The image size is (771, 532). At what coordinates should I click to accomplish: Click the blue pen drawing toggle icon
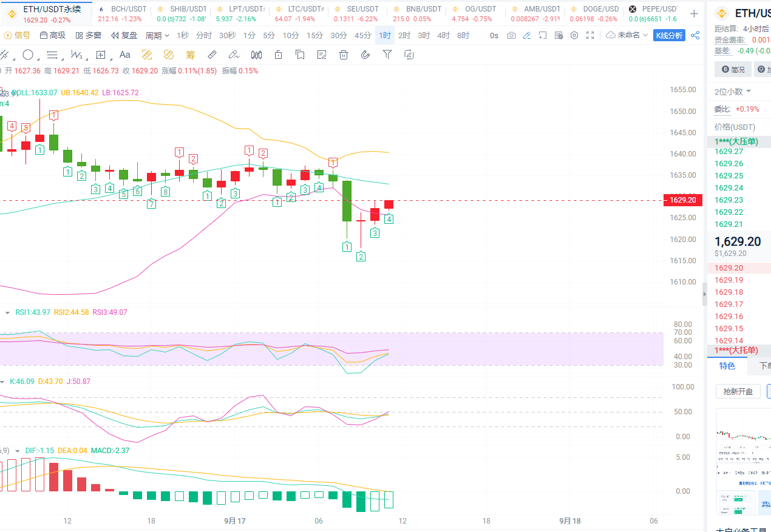click(x=527, y=35)
